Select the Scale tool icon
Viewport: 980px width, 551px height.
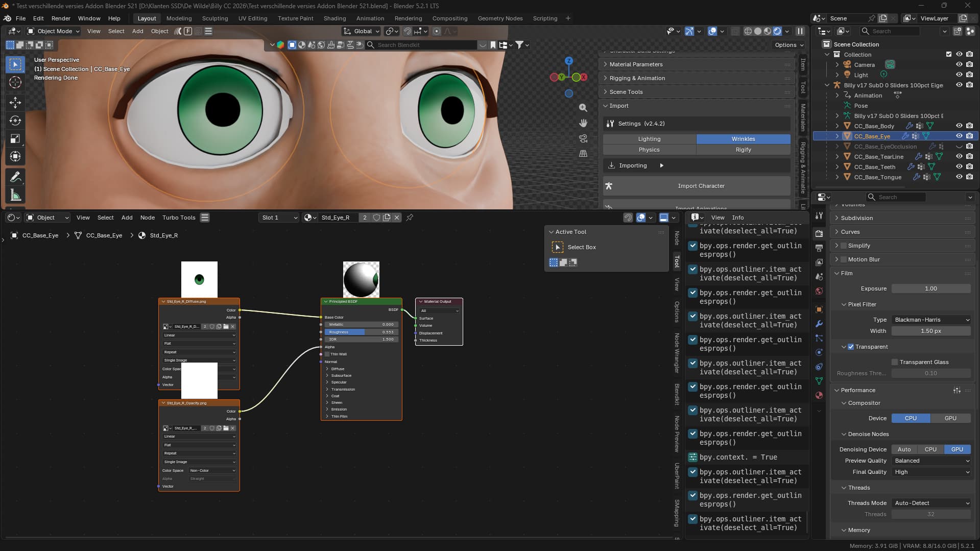tap(15, 139)
